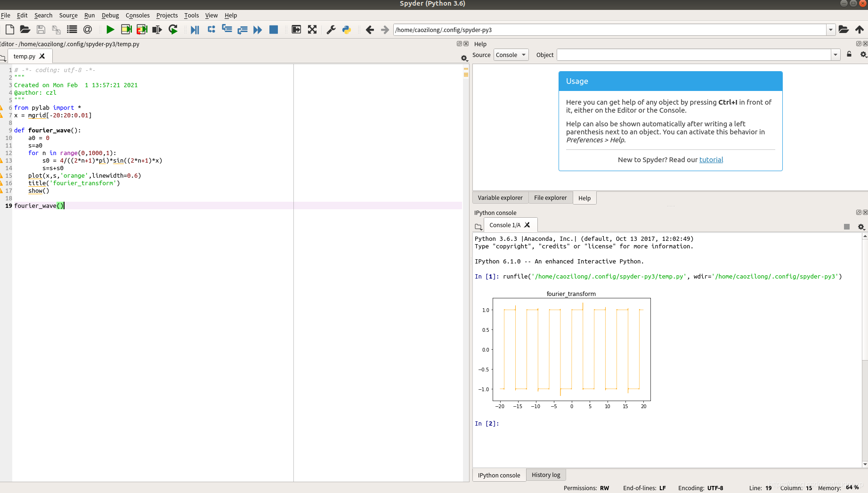868x493 pixels.
Task: Open the Source menu
Action: click(x=68, y=15)
